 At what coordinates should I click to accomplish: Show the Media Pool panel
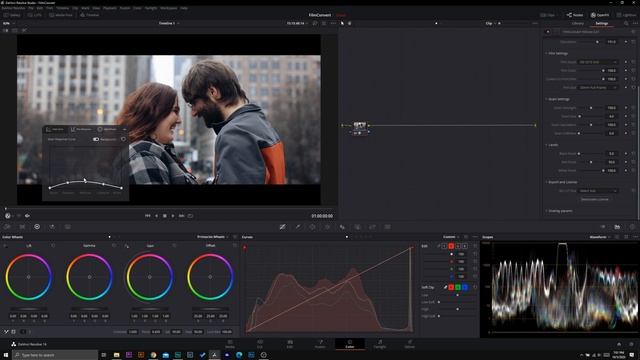(60, 15)
